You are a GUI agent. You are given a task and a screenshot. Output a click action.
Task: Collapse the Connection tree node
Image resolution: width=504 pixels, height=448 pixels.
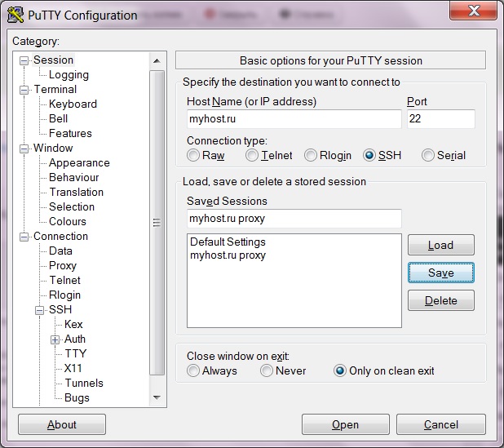[24, 237]
